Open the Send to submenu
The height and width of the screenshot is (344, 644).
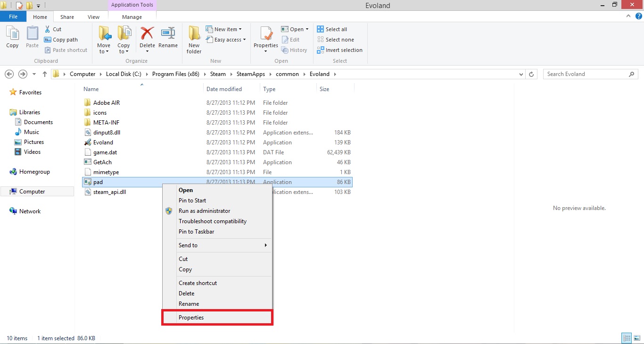coord(217,245)
